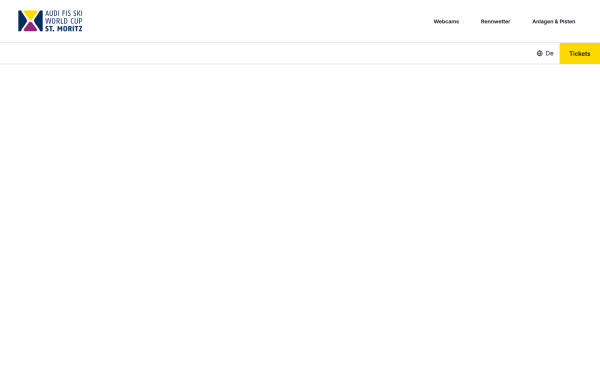Go to Rennwetter page

click(x=496, y=21)
